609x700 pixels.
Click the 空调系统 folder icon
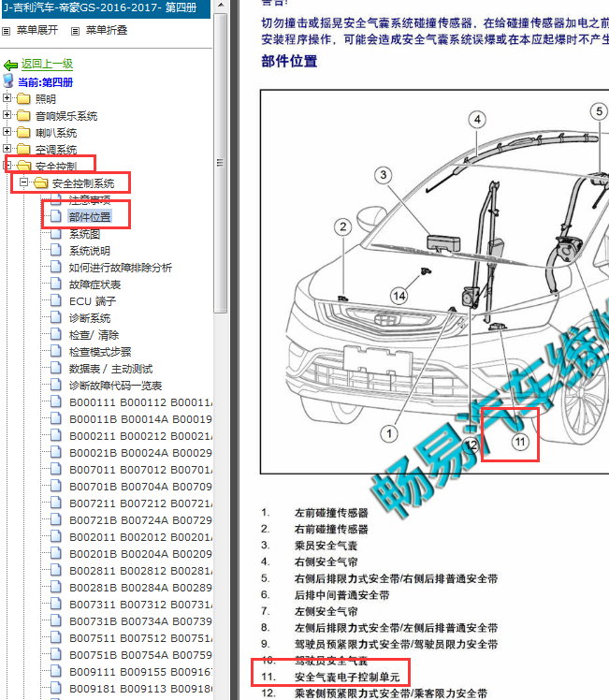tap(23, 149)
